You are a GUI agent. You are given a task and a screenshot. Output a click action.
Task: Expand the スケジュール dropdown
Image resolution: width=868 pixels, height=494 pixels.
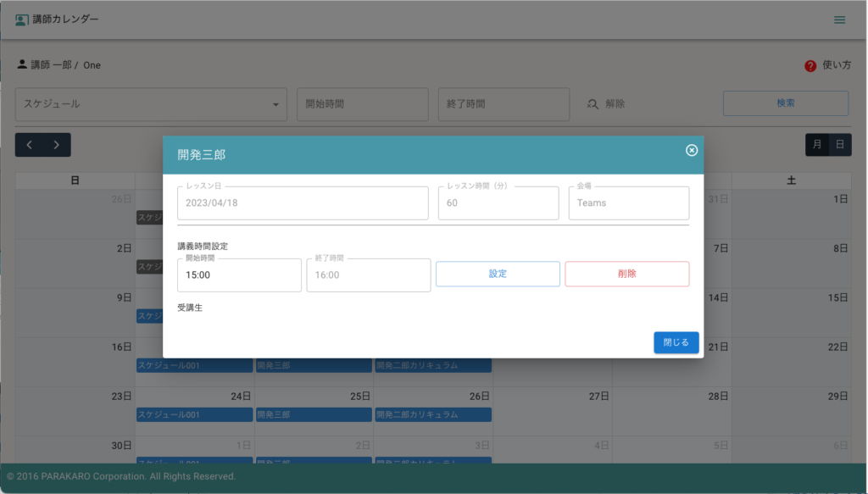(151, 104)
